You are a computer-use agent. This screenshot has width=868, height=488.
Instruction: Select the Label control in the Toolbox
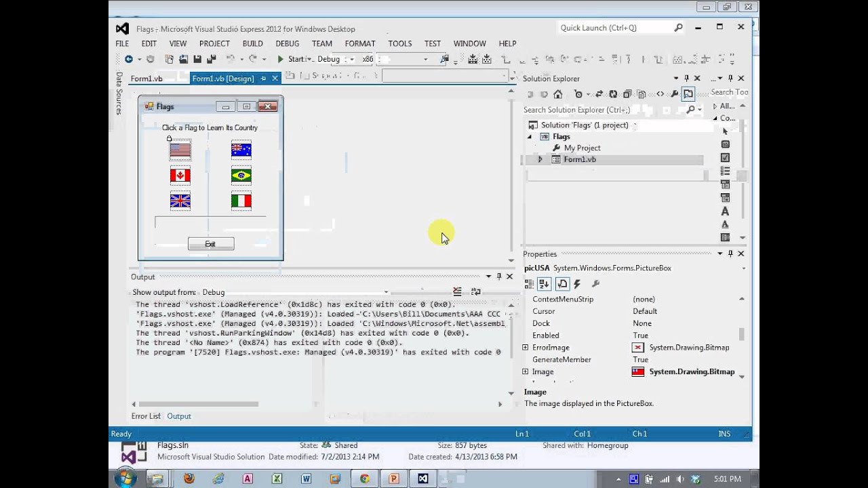pyautogui.click(x=725, y=211)
